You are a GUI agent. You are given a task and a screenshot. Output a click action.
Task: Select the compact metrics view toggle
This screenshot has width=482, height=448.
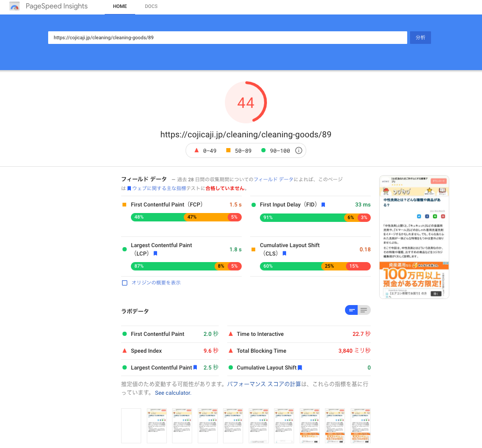[351, 310]
